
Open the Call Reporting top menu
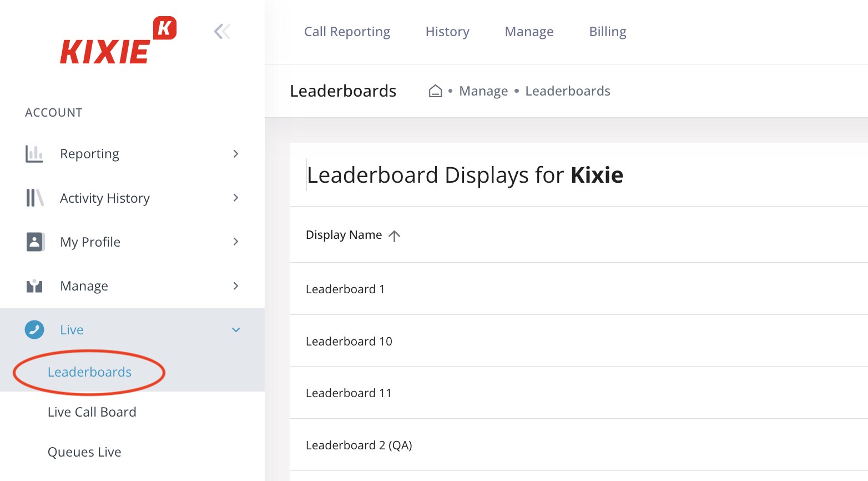click(x=347, y=32)
